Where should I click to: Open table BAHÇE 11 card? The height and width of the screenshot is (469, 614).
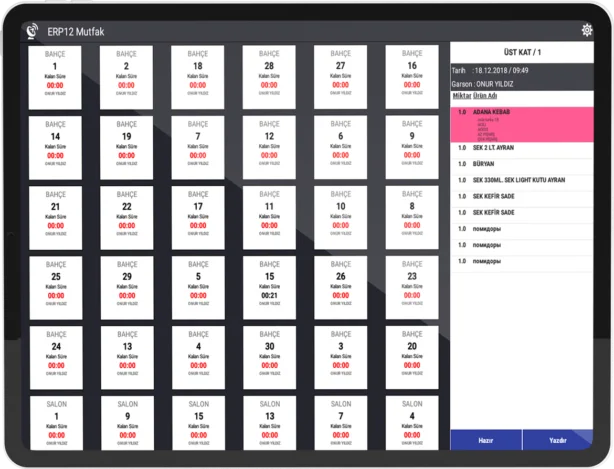269,217
